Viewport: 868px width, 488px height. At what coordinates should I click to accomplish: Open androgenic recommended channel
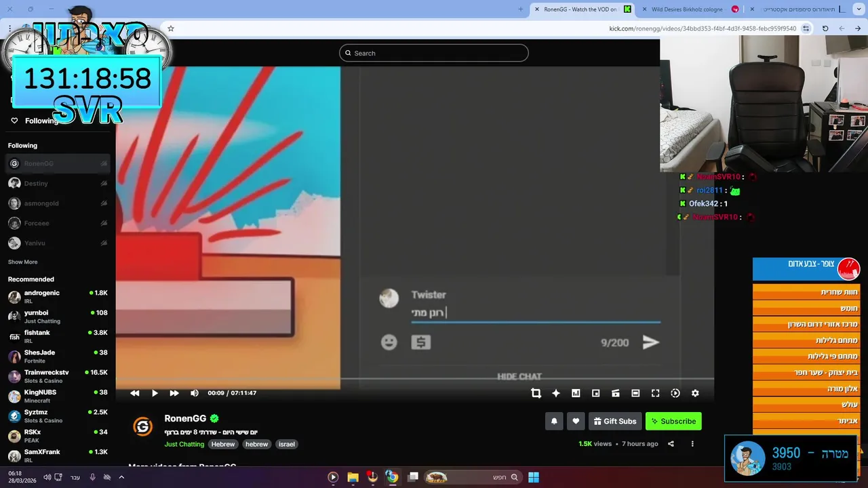58,297
